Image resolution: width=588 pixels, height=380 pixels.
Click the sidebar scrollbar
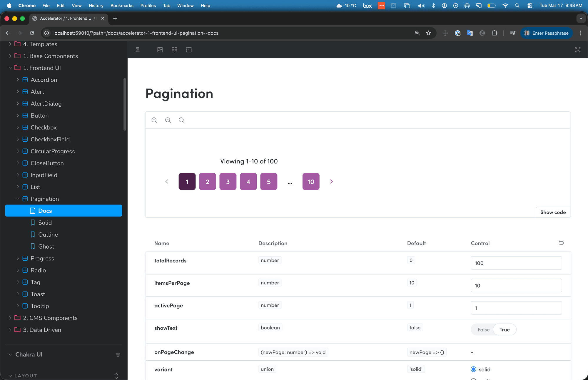pyautogui.click(x=125, y=104)
